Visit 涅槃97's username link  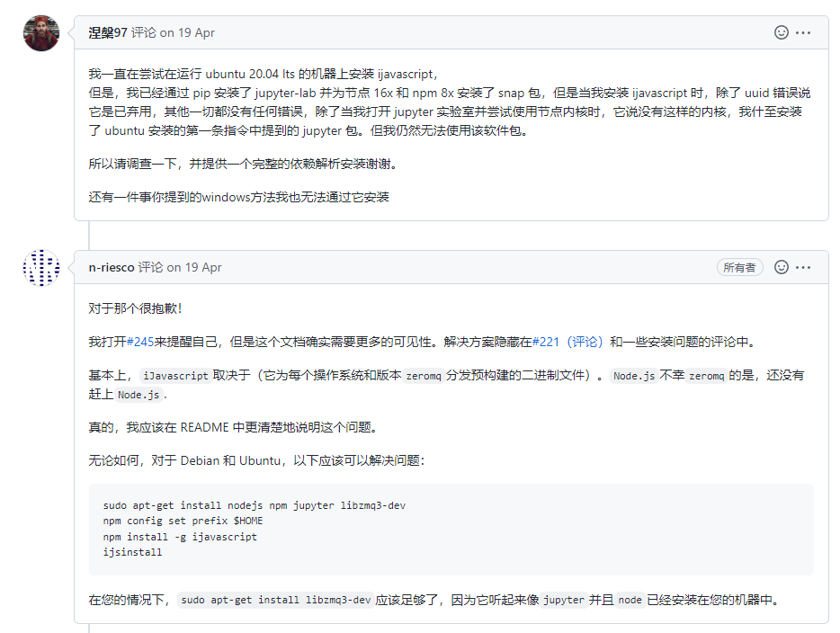click(x=107, y=31)
